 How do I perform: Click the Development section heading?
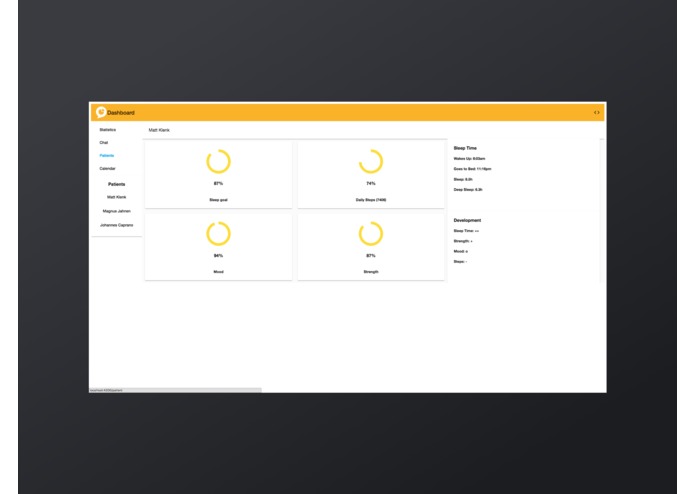point(467,220)
